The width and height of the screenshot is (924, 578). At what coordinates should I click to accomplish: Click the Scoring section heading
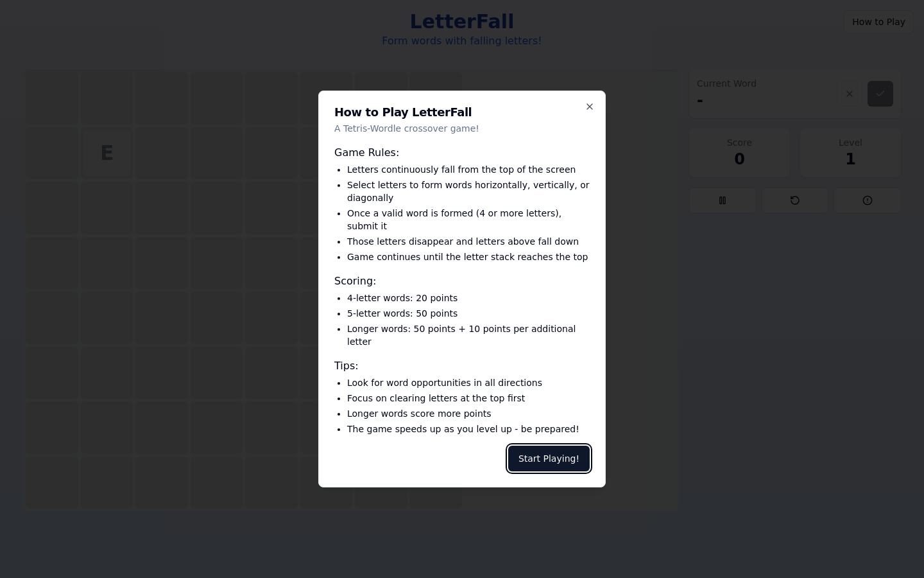pos(355,281)
